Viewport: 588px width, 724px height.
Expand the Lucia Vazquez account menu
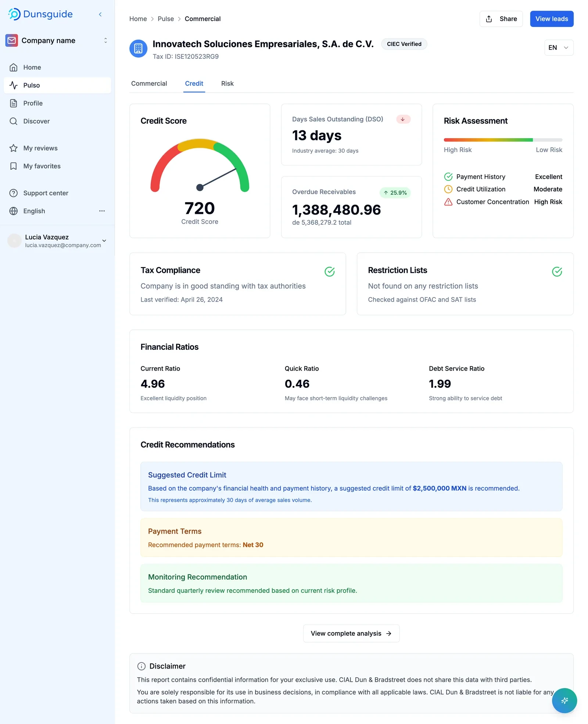pyautogui.click(x=104, y=241)
